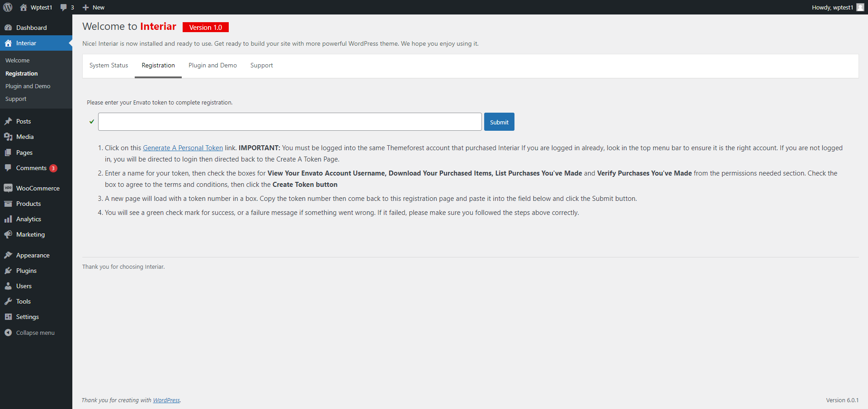Switch to the Plugin and Demo tab
The width and height of the screenshot is (868, 409).
pos(212,65)
